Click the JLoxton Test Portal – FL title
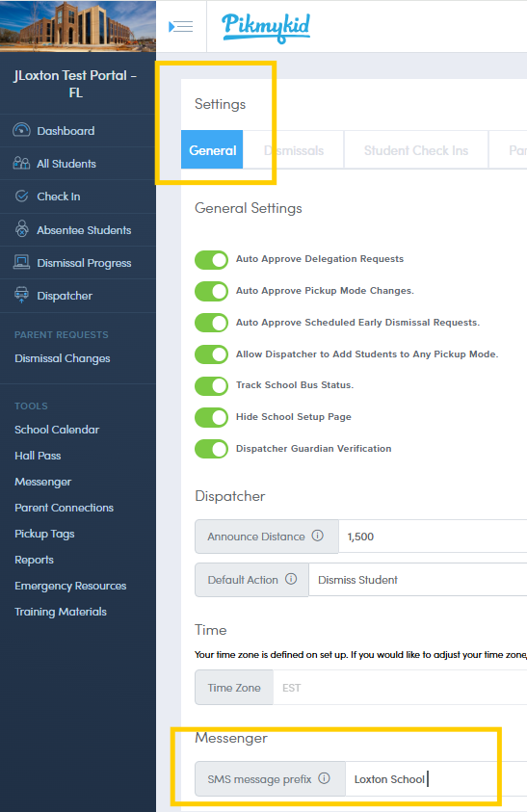The width and height of the screenshot is (527, 812). [76, 84]
